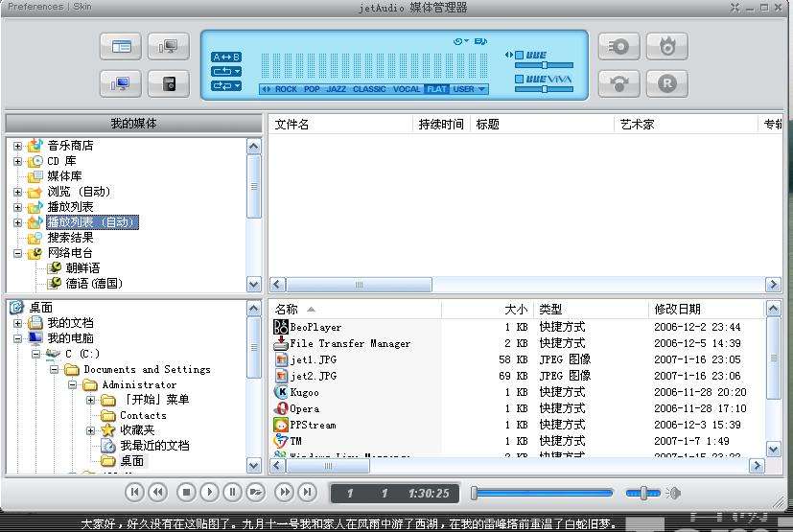Click the disc burning flame button
This screenshot has height=532, width=793.
click(667, 47)
